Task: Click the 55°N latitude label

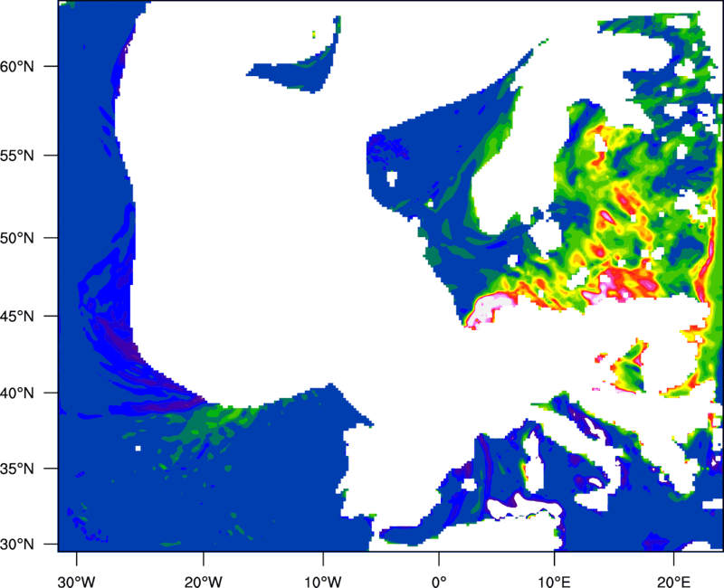Action: pyautogui.click(x=17, y=156)
